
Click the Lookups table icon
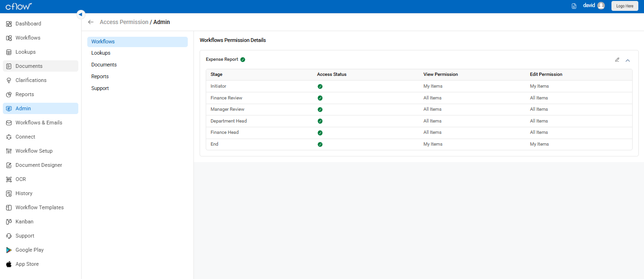[x=9, y=52]
